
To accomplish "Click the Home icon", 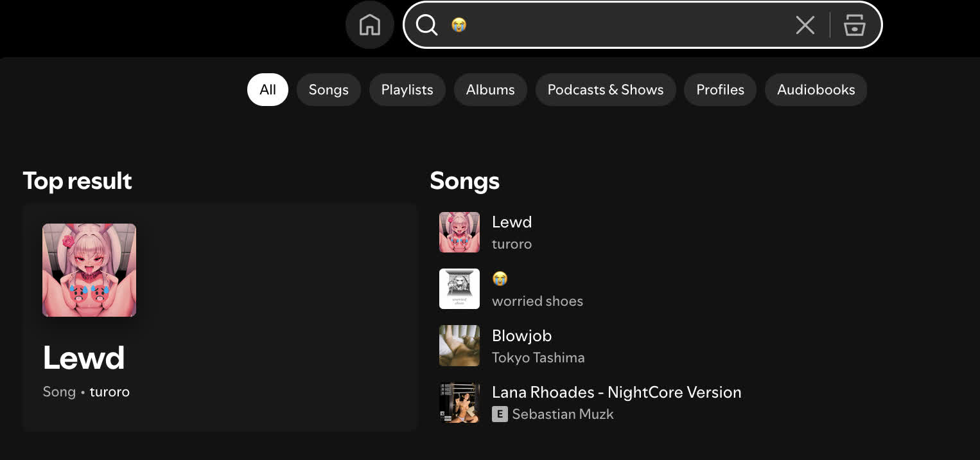I will click(369, 24).
